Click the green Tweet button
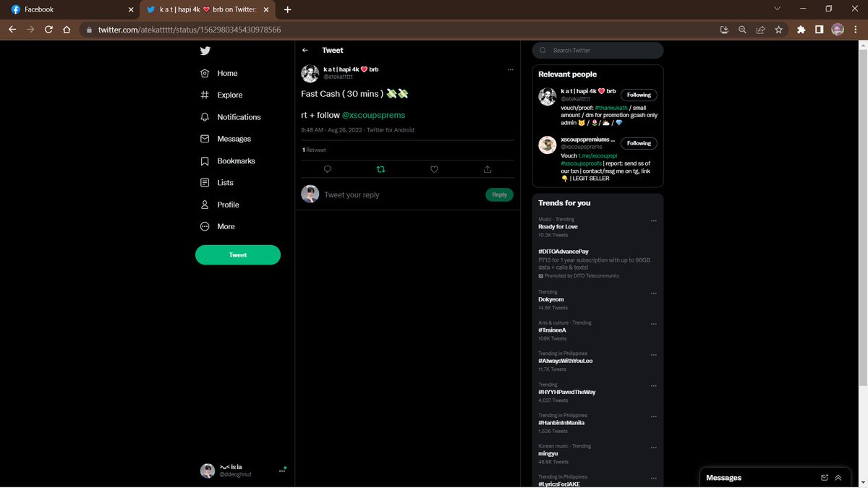Viewport: 868px width, 488px height. (238, 254)
